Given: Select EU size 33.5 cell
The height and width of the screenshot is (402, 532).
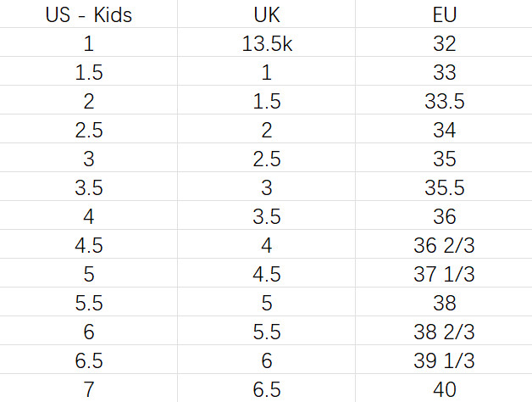Looking at the screenshot, I should pyautogui.click(x=443, y=101).
